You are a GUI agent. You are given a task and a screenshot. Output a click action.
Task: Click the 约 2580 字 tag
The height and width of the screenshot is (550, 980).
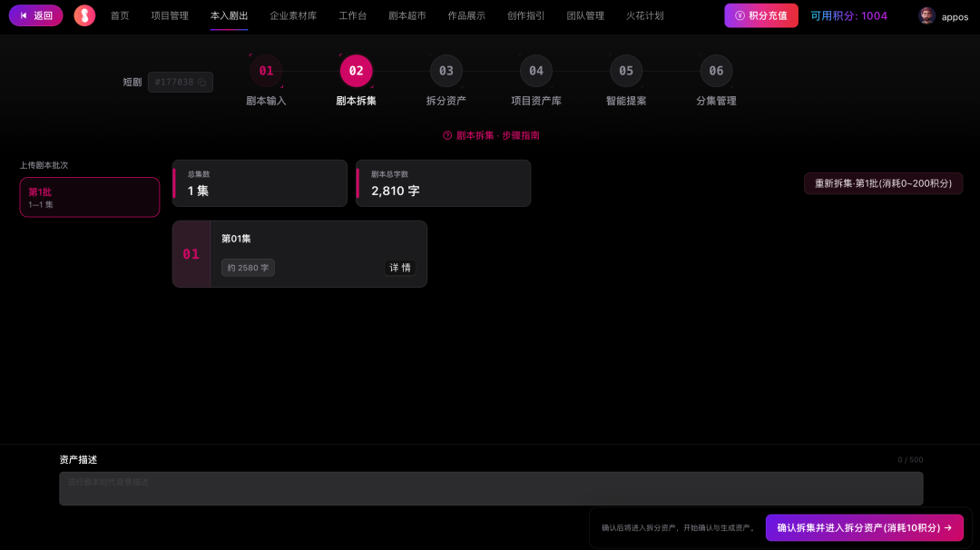coord(248,268)
